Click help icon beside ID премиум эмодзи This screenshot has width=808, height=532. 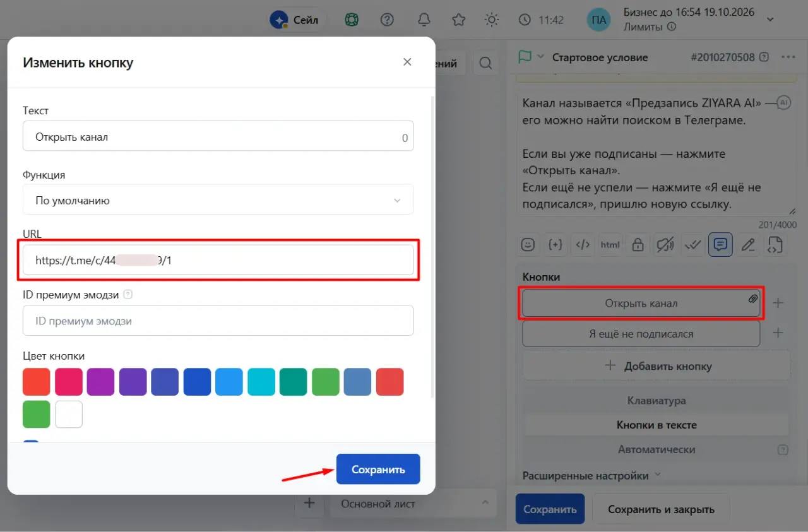tap(128, 294)
